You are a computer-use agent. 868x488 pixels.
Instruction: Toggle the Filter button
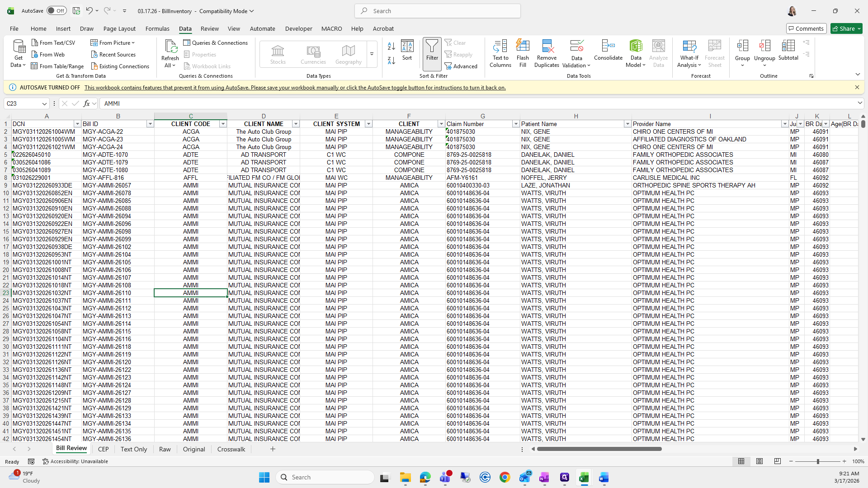pyautogui.click(x=432, y=51)
